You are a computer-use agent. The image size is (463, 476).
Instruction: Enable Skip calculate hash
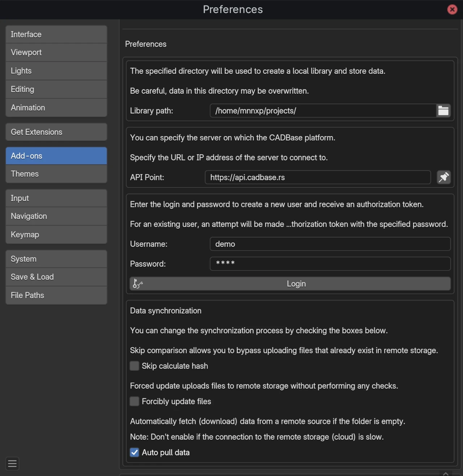(x=134, y=366)
